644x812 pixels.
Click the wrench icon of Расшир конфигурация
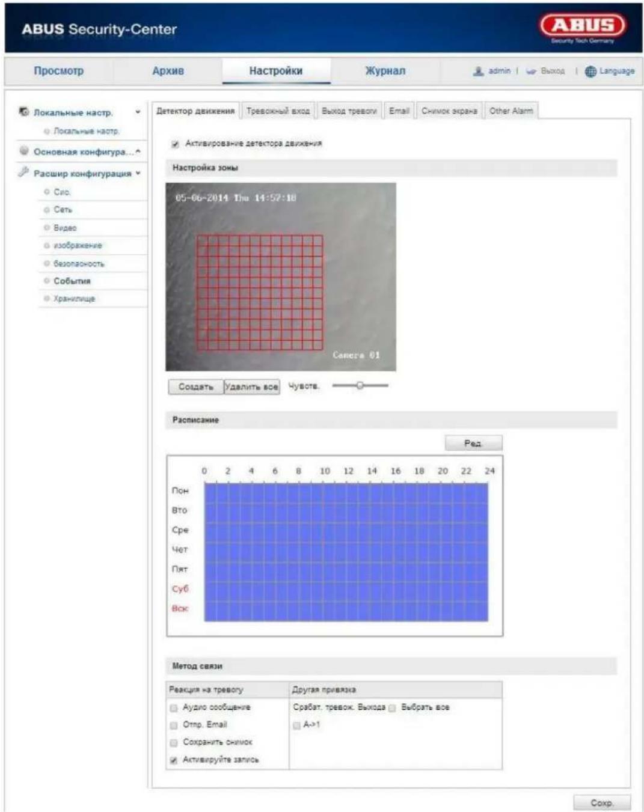coord(24,172)
